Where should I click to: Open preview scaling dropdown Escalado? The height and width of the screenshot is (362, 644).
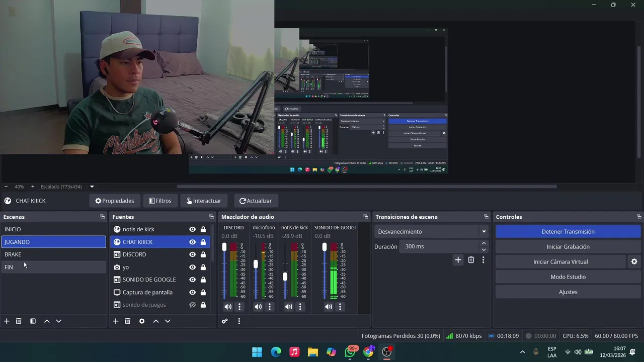point(67,187)
